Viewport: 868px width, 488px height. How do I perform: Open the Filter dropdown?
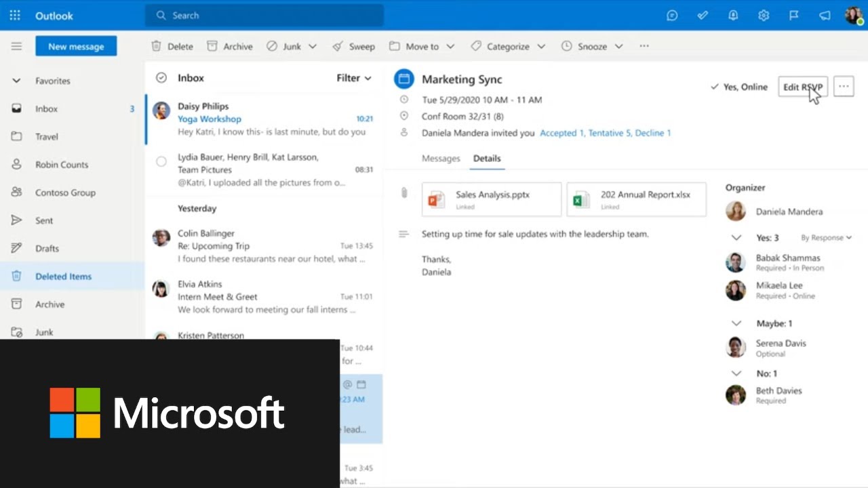(354, 78)
